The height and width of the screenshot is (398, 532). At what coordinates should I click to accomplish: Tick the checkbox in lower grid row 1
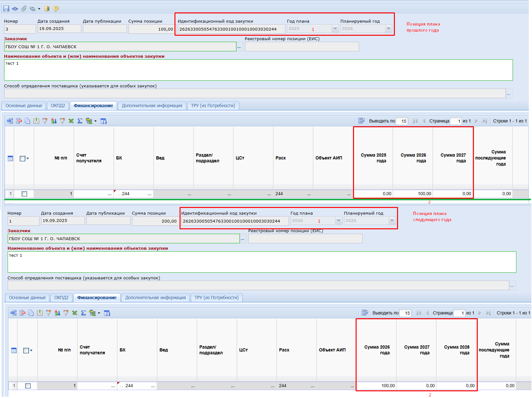28,386
